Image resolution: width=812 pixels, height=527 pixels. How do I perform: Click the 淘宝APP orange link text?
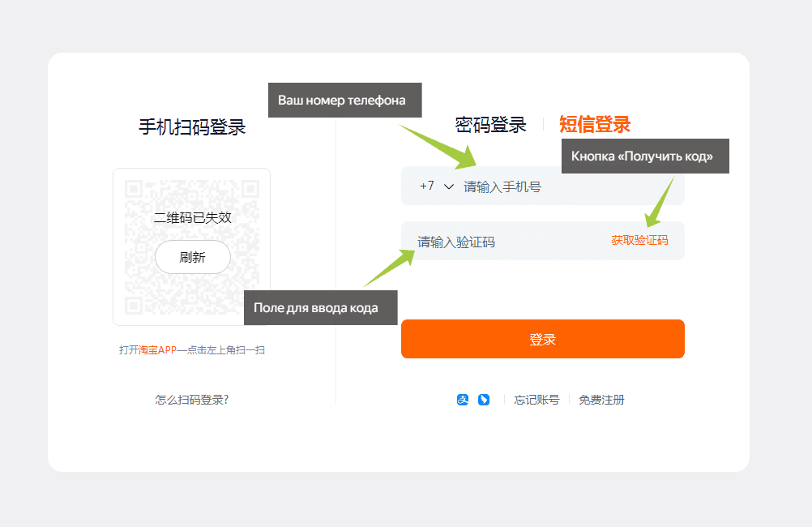157,349
